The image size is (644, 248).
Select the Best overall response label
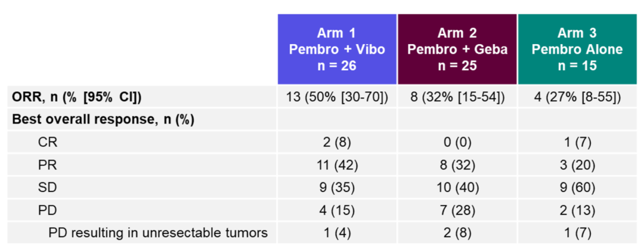click(104, 119)
